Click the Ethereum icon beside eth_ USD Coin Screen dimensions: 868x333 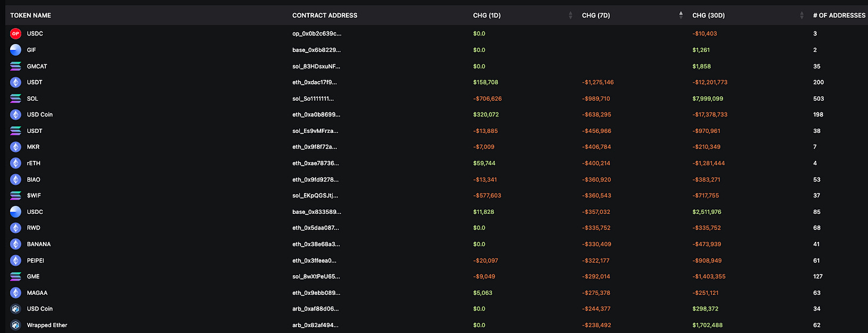tap(15, 114)
